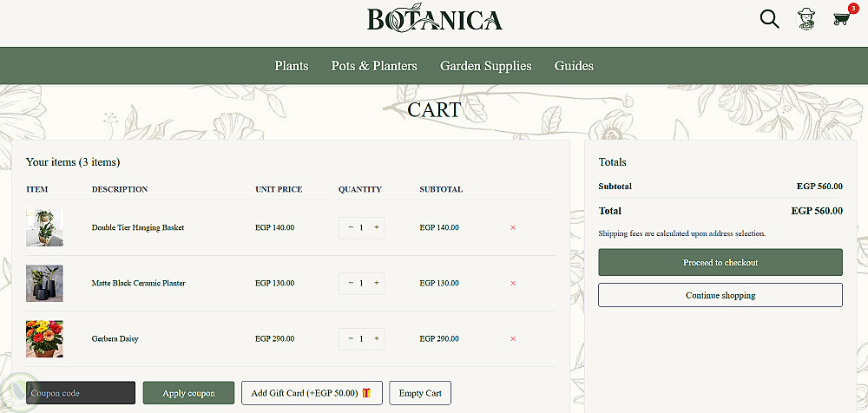Decrease quantity of Matte Black Ceramic Planter
868x413 pixels.
pyautogui.click(x=351, y=283)
